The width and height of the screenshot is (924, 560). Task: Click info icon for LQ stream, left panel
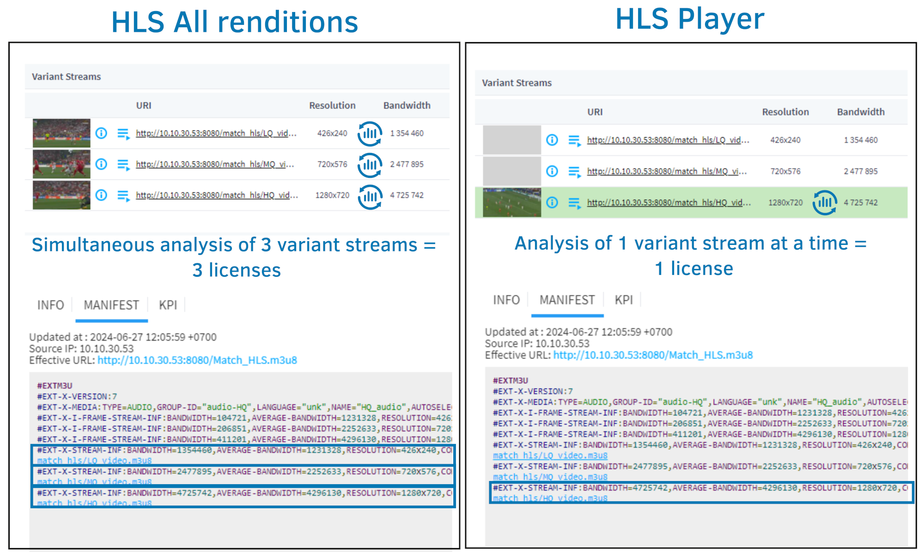point(101,133)
